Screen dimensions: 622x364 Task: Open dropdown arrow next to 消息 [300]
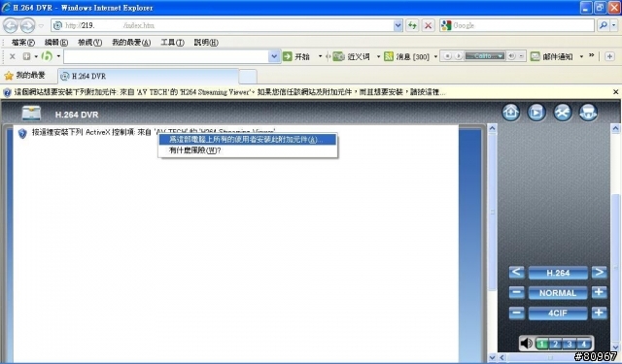pos(435,56)
